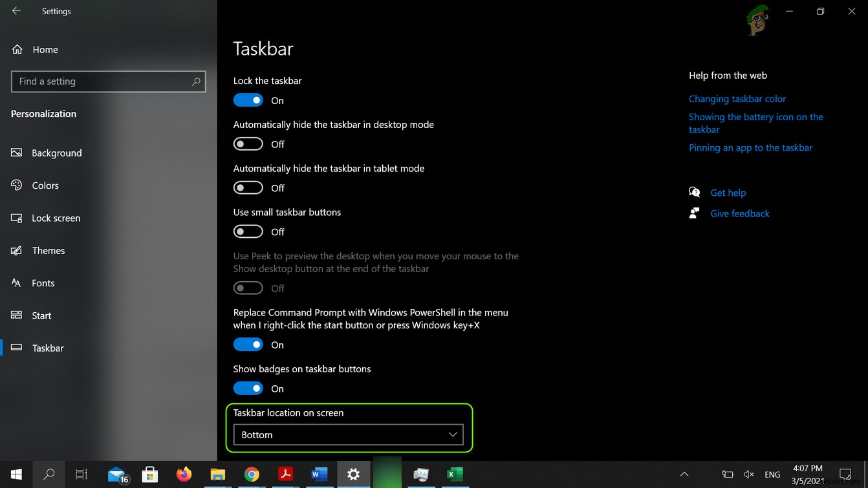
Task: Click the Give feedback person icon
Action: pyautogui.click(x=695, y=213)
